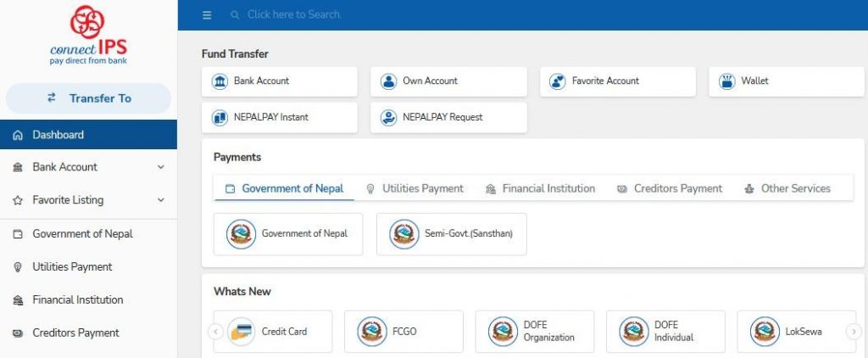868x358 pixels.
Task: Click the sidebar Creditors Payment cash icon
Action: click(x=18, y=333)
